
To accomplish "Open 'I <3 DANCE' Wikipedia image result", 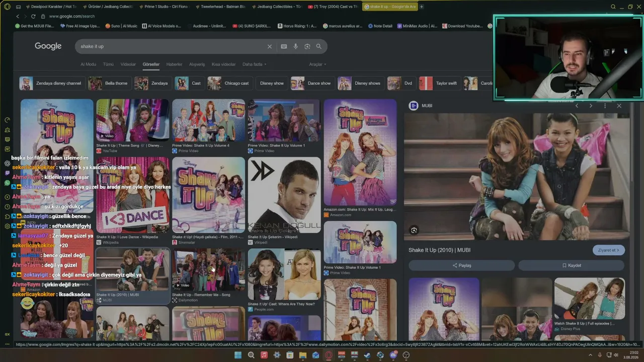I will pos(133,195).
